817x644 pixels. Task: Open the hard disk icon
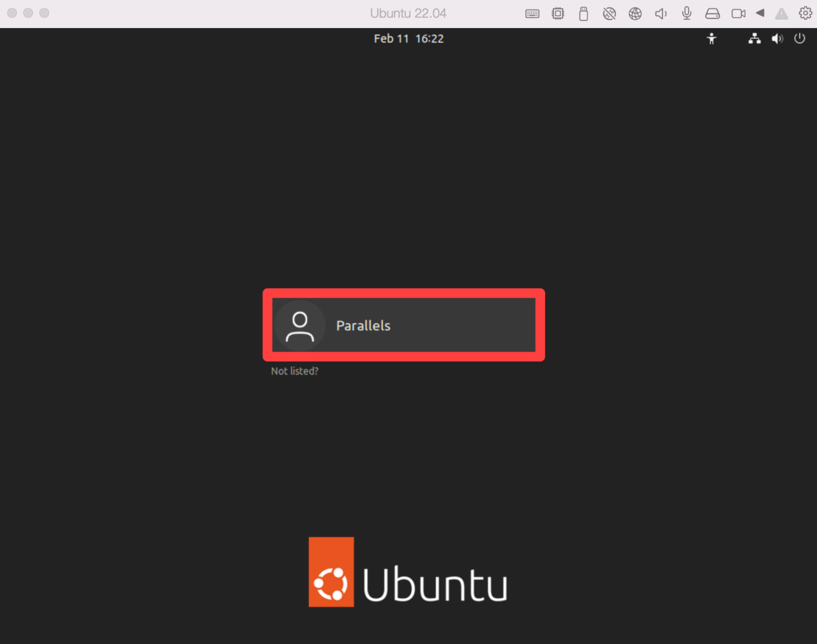point(712,13)
